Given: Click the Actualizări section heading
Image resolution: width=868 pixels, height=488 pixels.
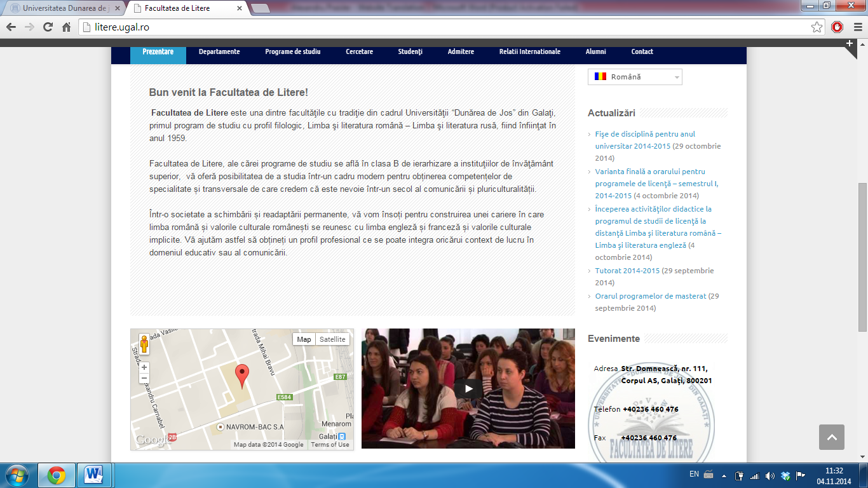Looking at the screenshot, I should coord(611,112).
